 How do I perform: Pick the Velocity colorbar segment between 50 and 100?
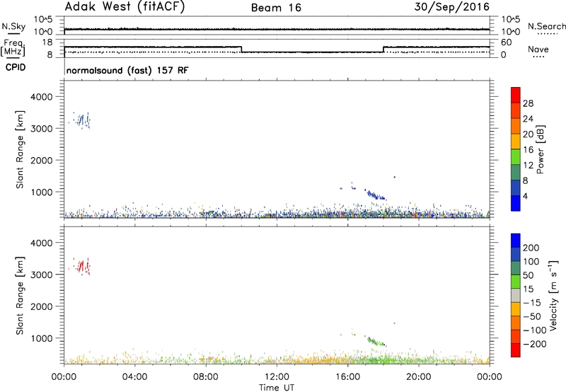tap(516, 267)
